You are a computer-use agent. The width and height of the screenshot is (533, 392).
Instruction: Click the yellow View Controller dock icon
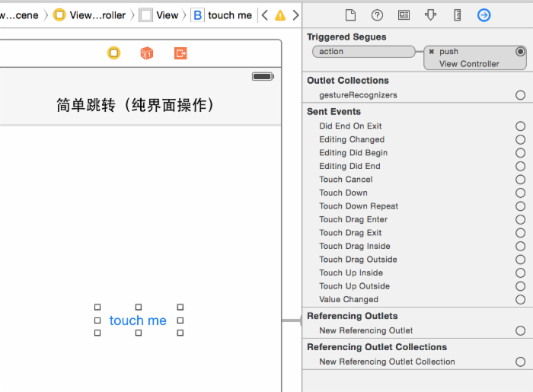coord(113,53)
